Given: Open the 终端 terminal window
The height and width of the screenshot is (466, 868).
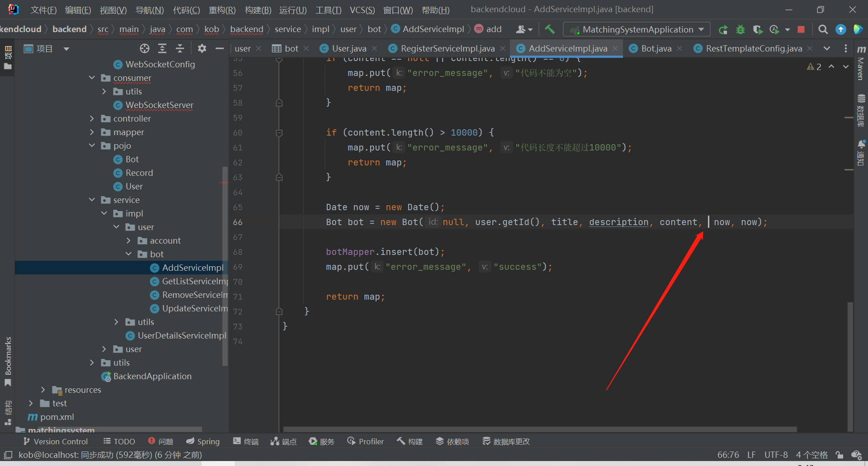Looking at the screenshot, I should pos(245,442).
